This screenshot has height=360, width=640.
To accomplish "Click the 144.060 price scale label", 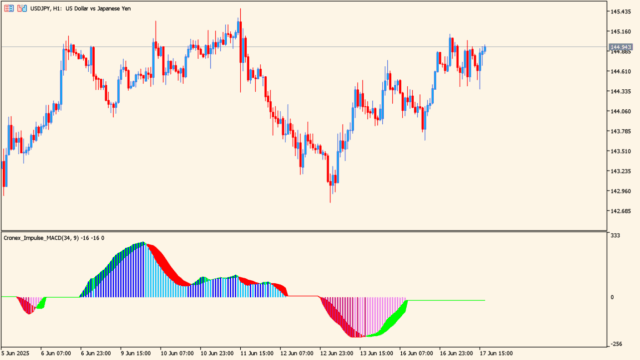I will 620,111.
